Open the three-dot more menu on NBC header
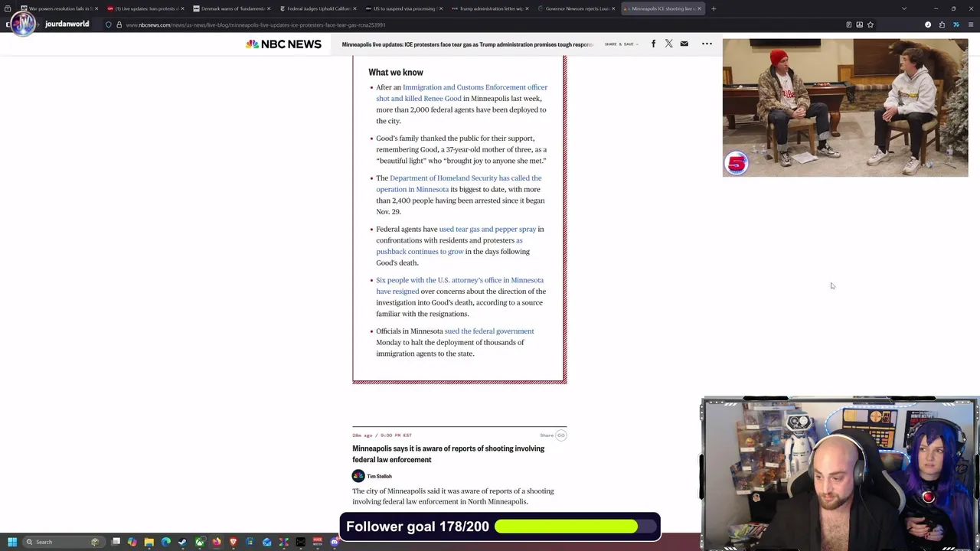 (707, 44)
